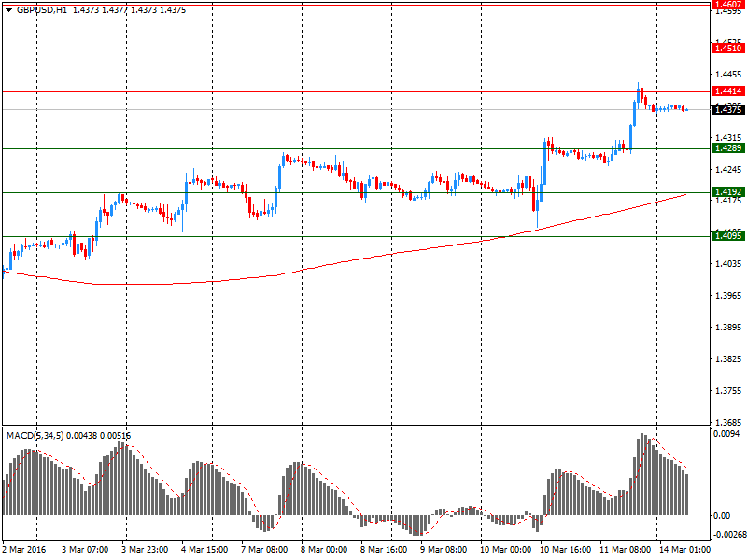Click the 1.4289 green support label
Image resolution: width=747 pixels, height=560 pixels.
(x=728, y=148)
